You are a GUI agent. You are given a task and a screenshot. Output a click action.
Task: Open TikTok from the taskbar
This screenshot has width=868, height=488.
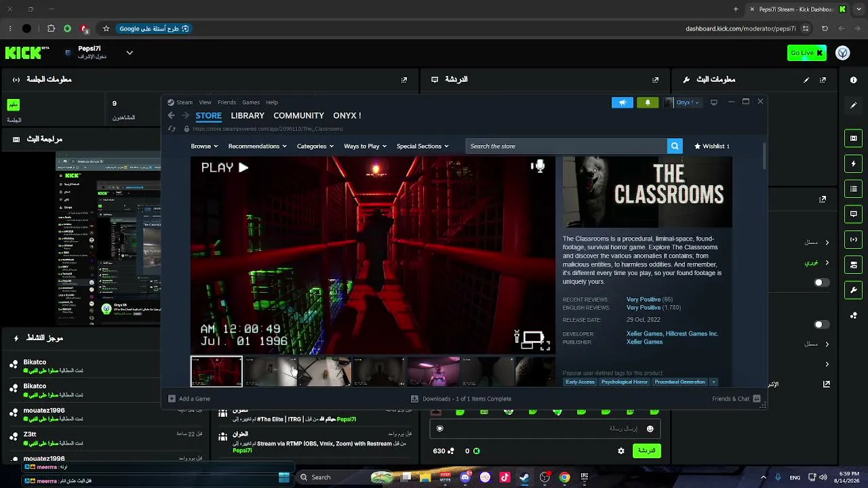click(x=505, y=477)
